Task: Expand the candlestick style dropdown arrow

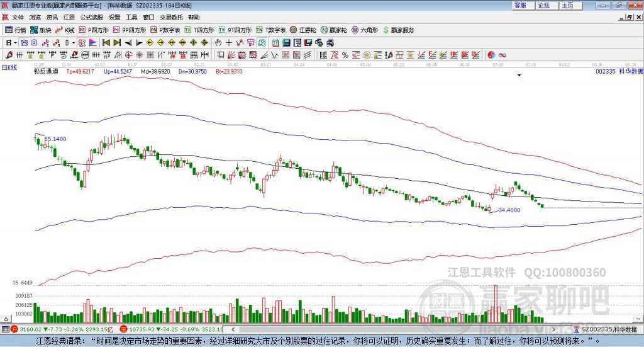Action: [74, 43]
